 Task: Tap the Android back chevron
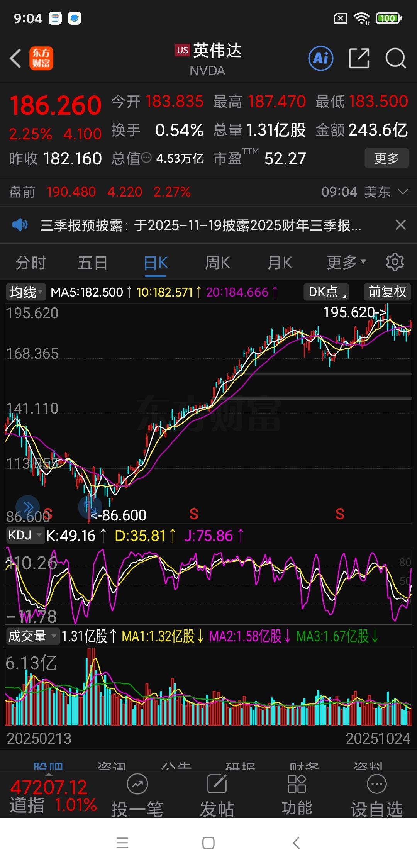pos(296,843)
